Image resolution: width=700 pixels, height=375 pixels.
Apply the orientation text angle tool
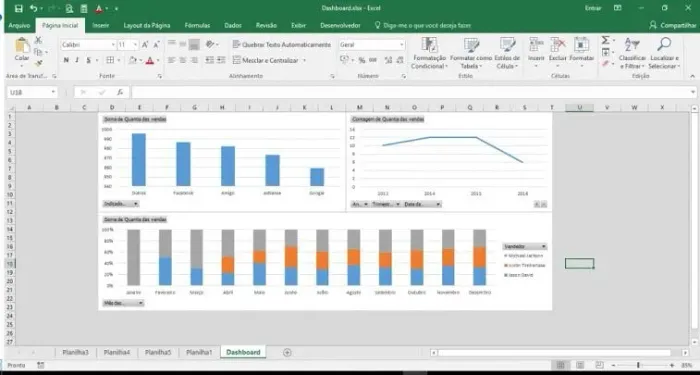click(210, 44)
